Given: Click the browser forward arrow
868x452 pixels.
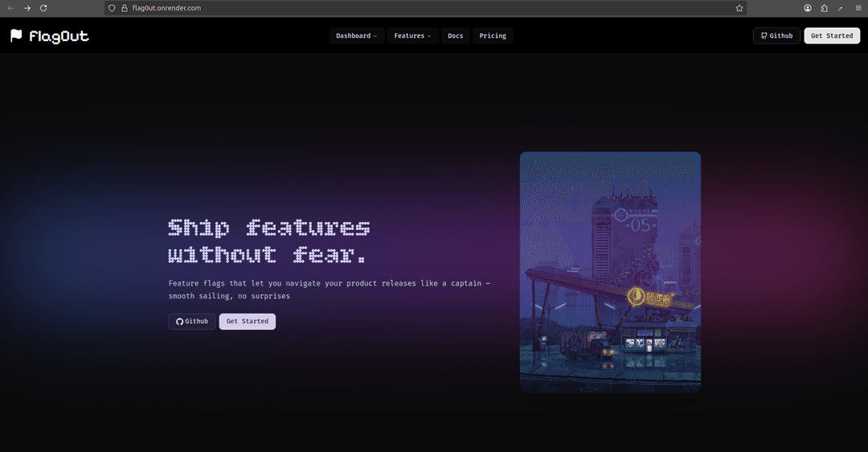Looking at the screenshot, I should pyautogui.click(x=27, y=7).
